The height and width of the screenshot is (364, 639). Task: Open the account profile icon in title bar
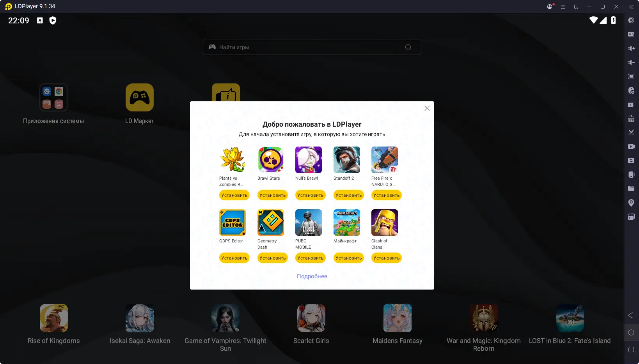550,6
